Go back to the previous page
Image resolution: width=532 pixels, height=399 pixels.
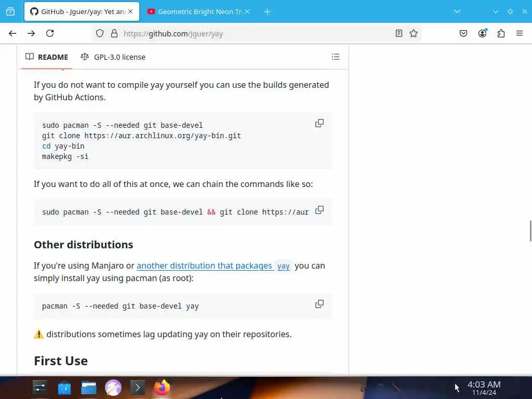(12, 33)
